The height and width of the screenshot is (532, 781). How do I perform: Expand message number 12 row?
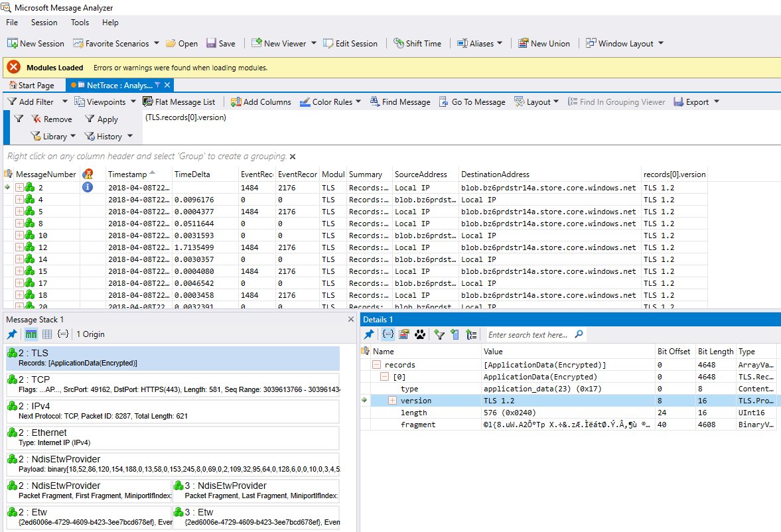tap(19, 247)
